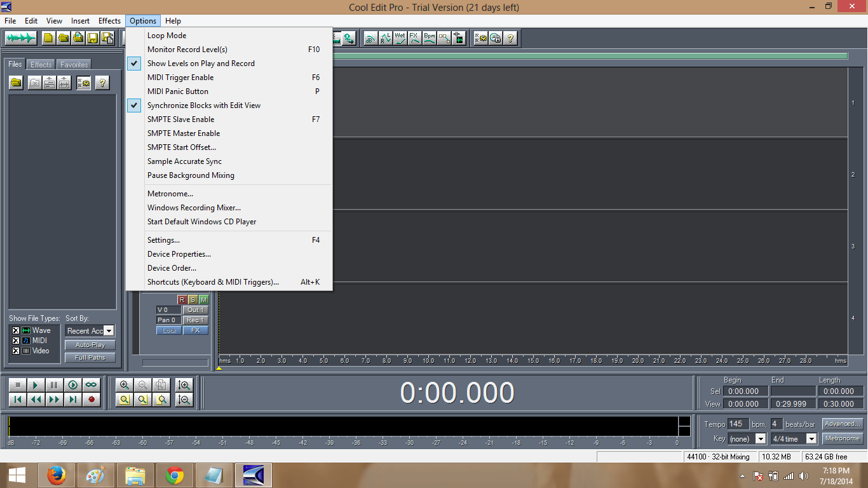Uncheck the Wave file type checkbox
This screenshot has height=488, width=868.
16,330
